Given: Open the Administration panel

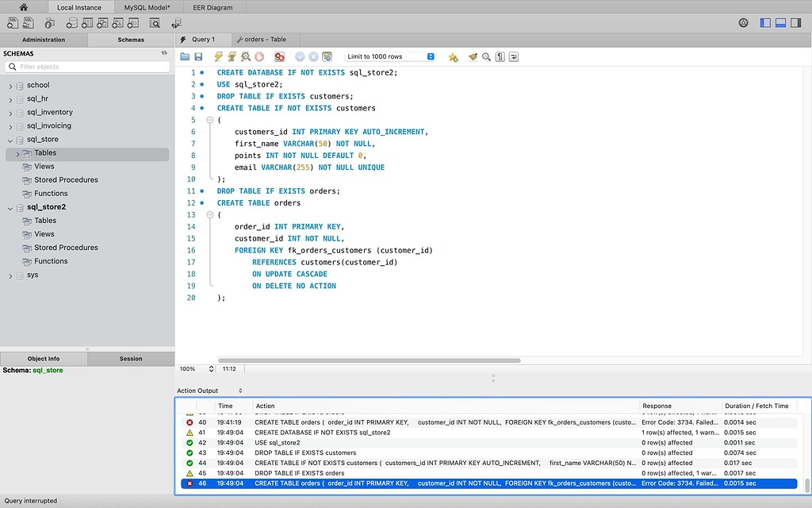Looking at the screenshot, I should pos(44,38).
